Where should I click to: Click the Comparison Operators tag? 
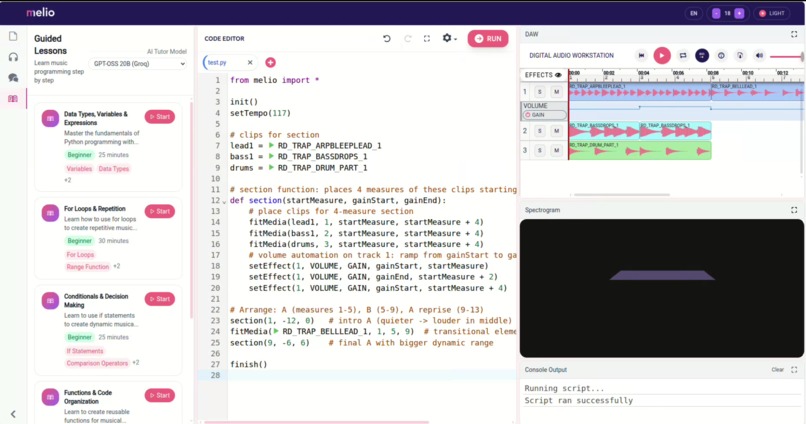(x=97, y=363)
